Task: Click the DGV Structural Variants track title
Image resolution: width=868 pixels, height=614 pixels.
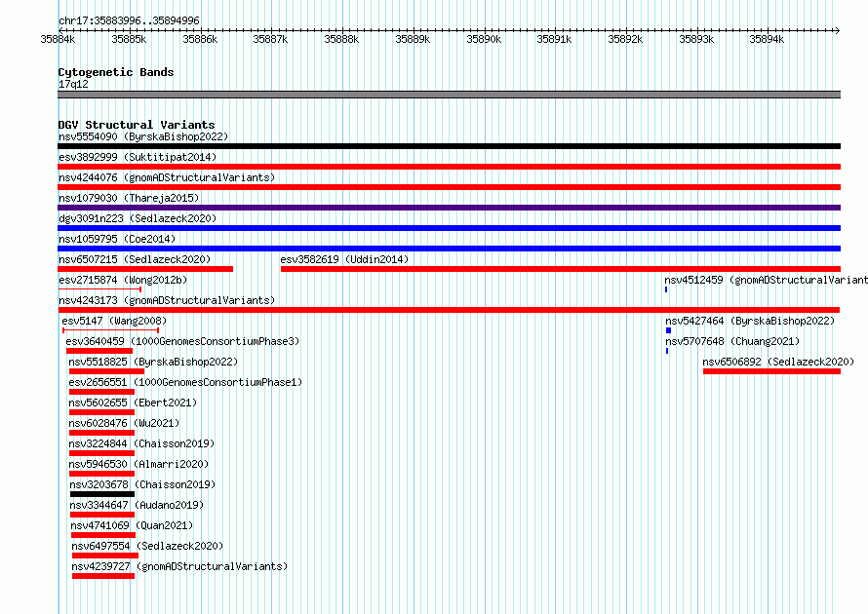Action: coord(137,125)
